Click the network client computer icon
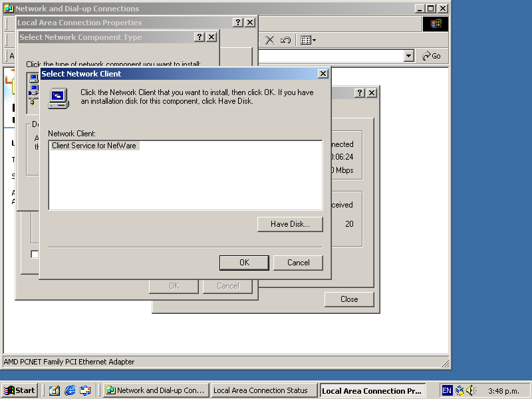This screenshot has height=399, width=532. [59, 98]
